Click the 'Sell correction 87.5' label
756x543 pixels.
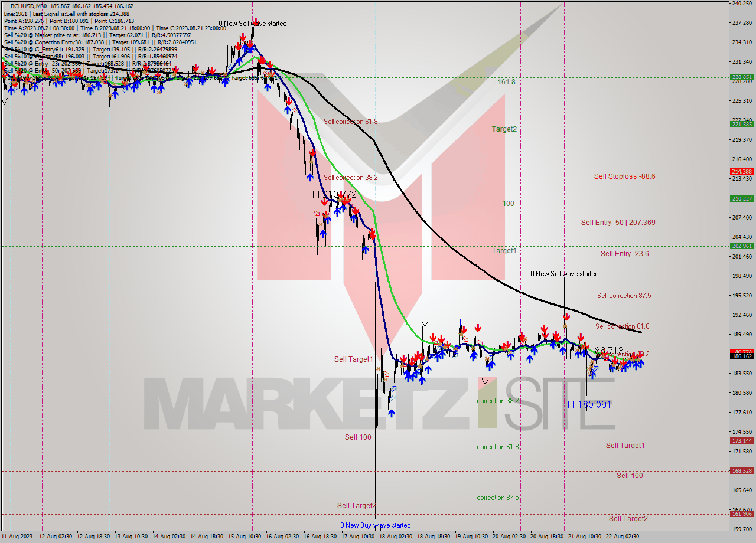pos(624,296)
